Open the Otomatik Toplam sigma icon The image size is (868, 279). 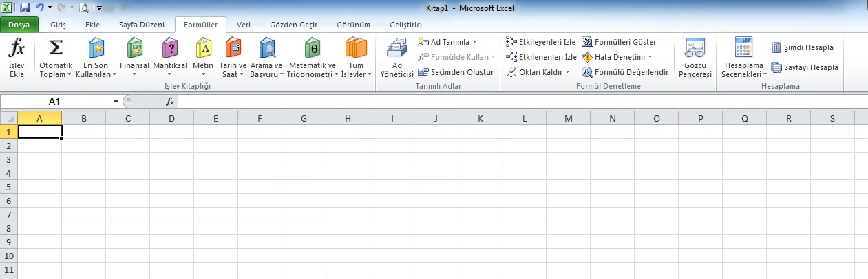56,49
